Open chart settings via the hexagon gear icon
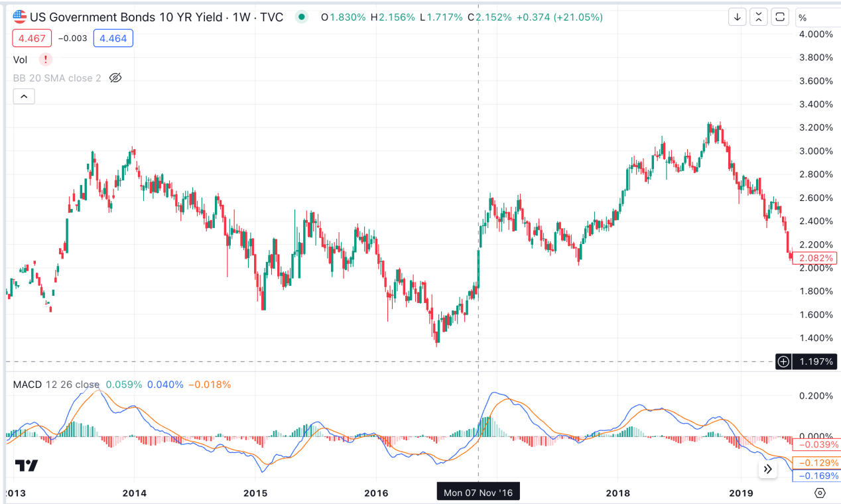 [x=820, y=493]
